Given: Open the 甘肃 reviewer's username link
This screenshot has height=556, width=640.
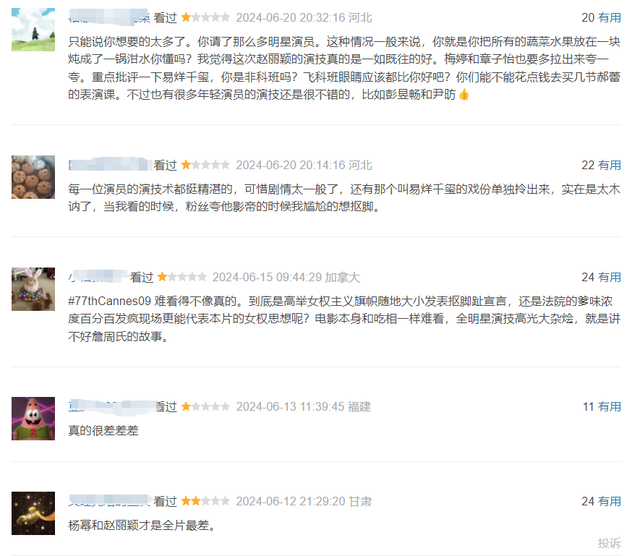Looking at the screenshot, I should click(x=109, y=501).
